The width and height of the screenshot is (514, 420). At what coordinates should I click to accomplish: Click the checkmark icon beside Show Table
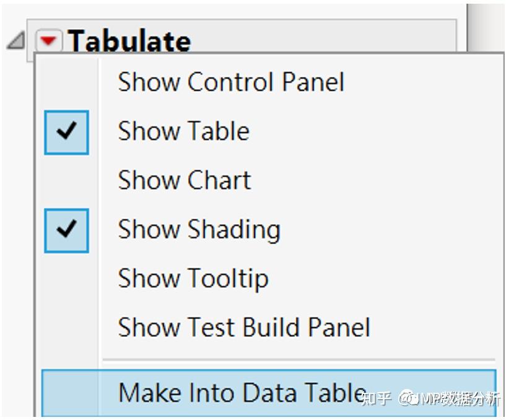tap(66, 131)
